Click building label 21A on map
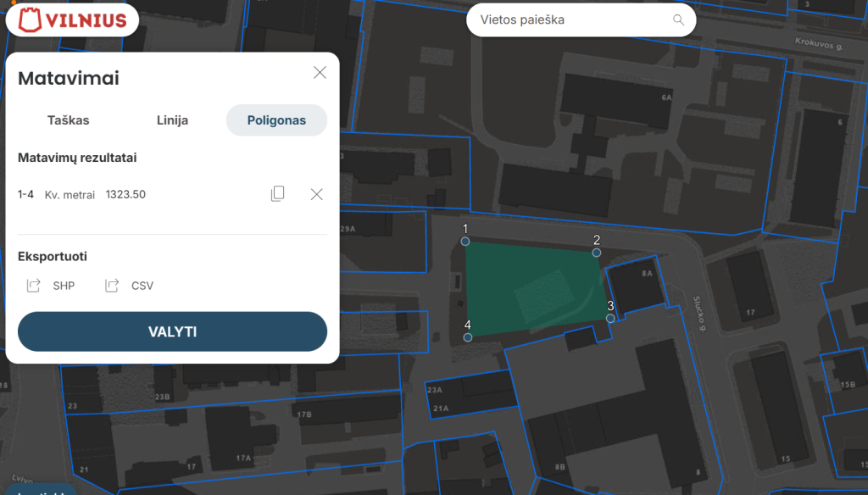The height and width of the screenshot is (495, 868). click(441, 409)
